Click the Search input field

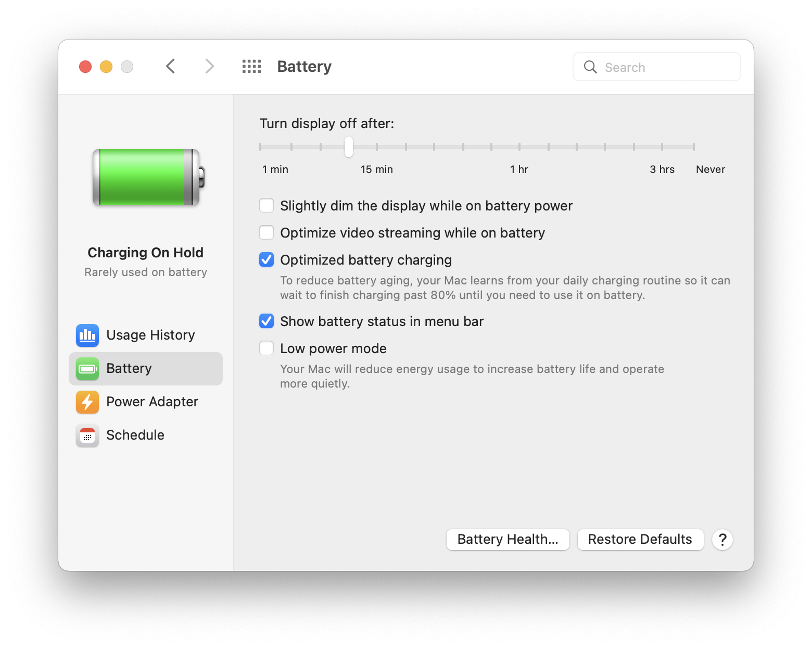pyautogui.click(x=657, y=67)
